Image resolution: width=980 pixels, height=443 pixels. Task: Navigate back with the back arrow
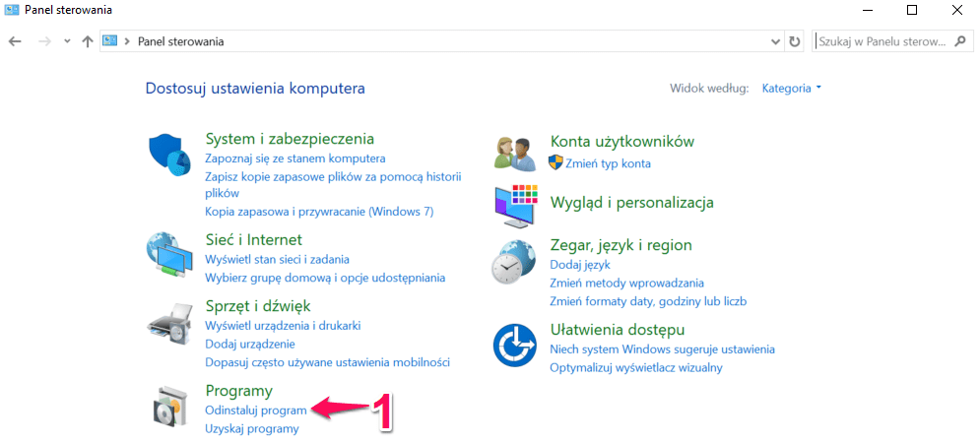click(x=15, y=41)
